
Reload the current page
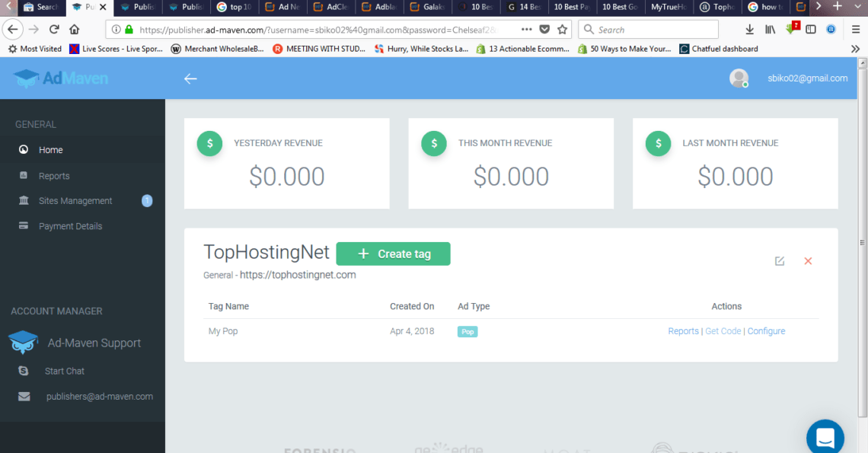click(x=54, y=30)
